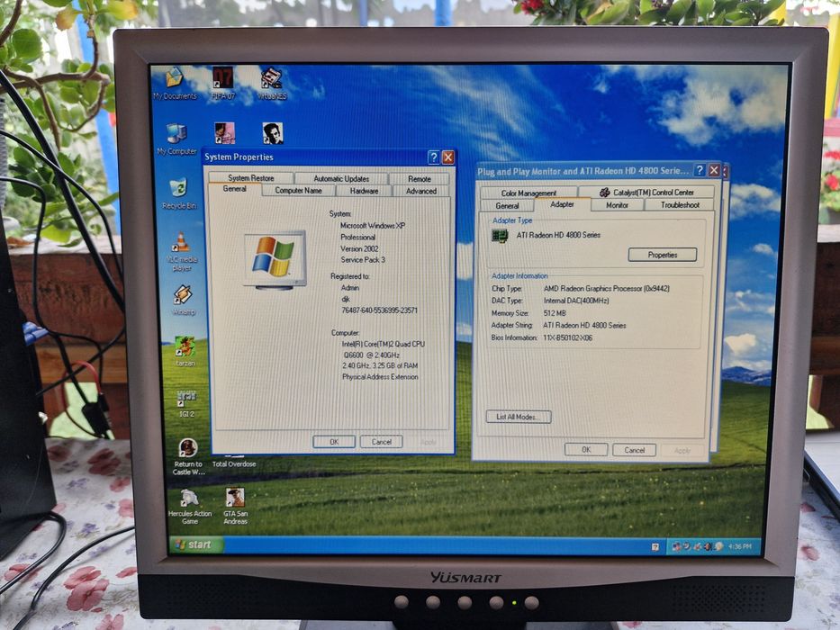Click the help button on the ATI Radeon dialog
The image size is (840, 630).
[x=700, y=170]
